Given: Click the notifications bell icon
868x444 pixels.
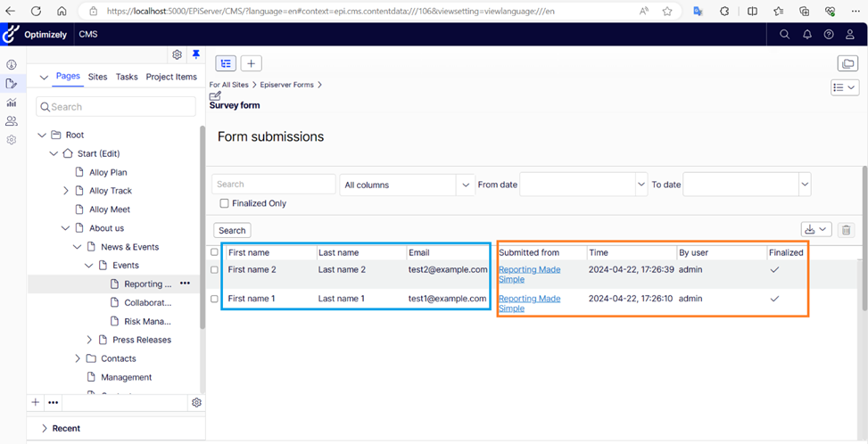Looking at the screenshot, I should [x=806, y=35].
